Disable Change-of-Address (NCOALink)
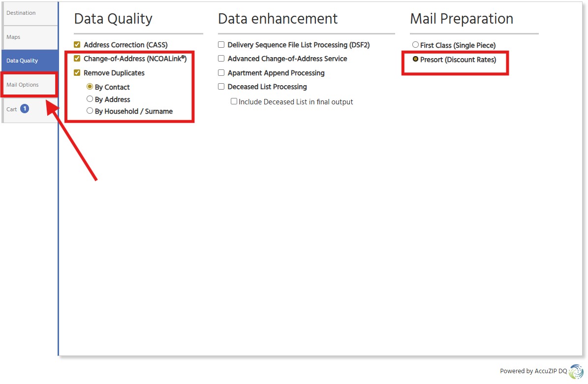 [x=77, y=59]
